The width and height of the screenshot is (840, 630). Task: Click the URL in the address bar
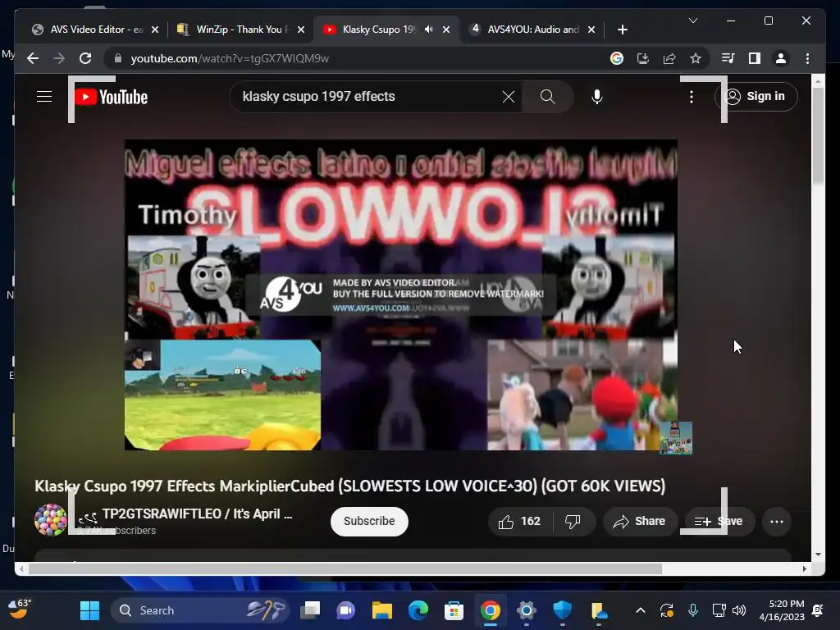point(230,58)
